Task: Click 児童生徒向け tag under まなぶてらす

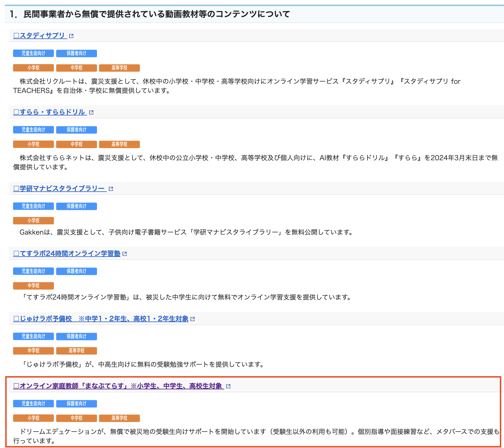Action: [x=33, y=404]
